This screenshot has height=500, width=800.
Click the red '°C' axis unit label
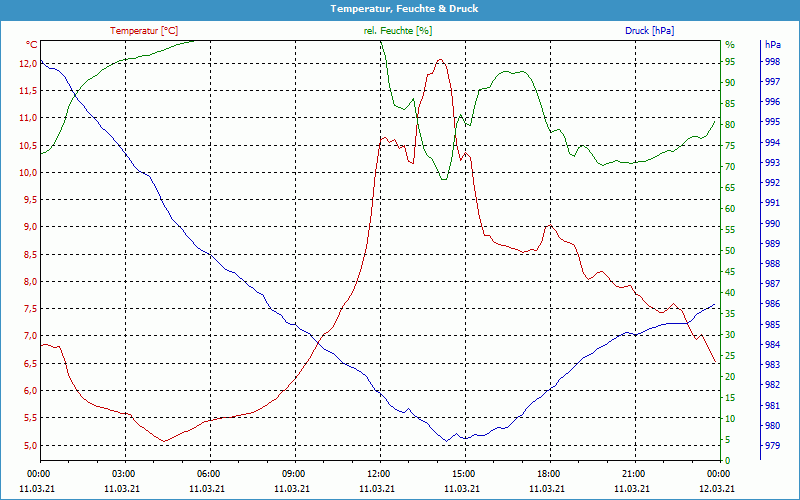[x=31, y=45]
